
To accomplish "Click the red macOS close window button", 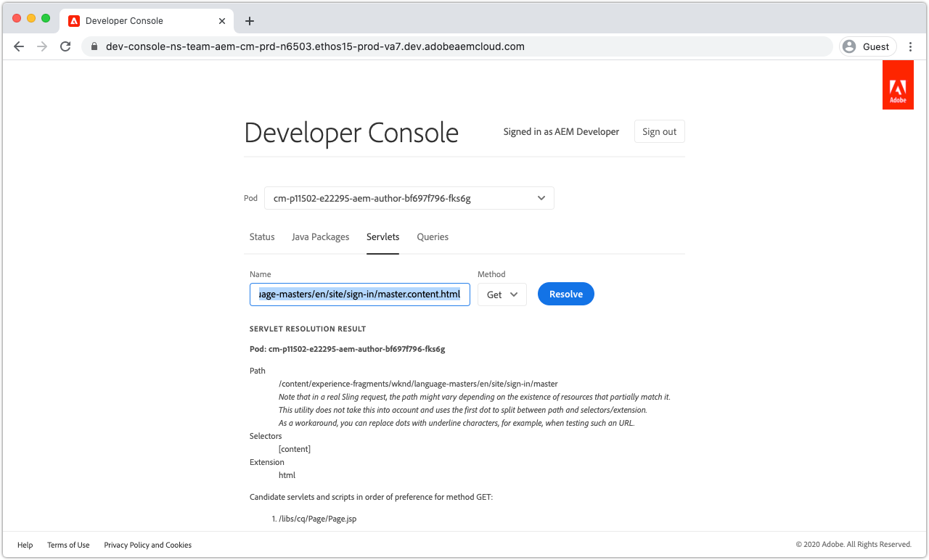I will pyautogui.click(x=17, y=18).
